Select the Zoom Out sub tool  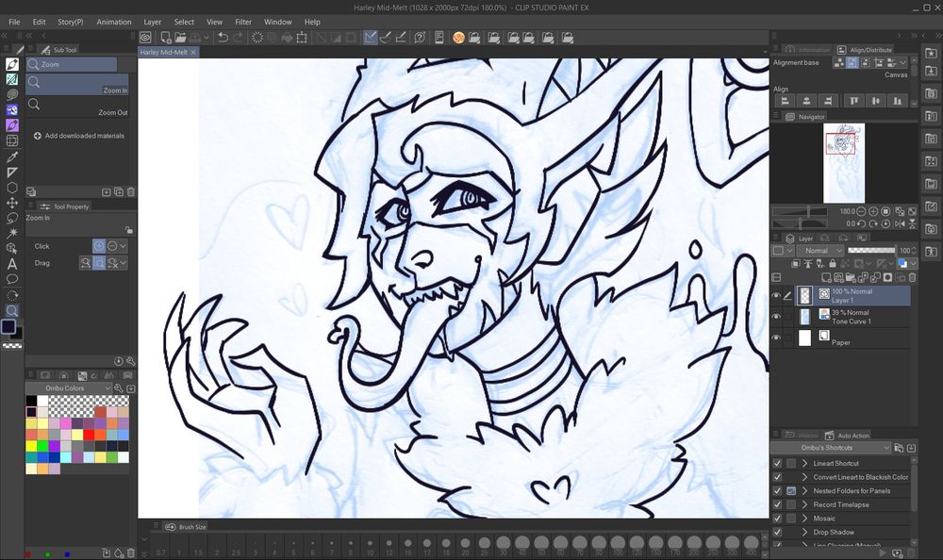(77, 107)
